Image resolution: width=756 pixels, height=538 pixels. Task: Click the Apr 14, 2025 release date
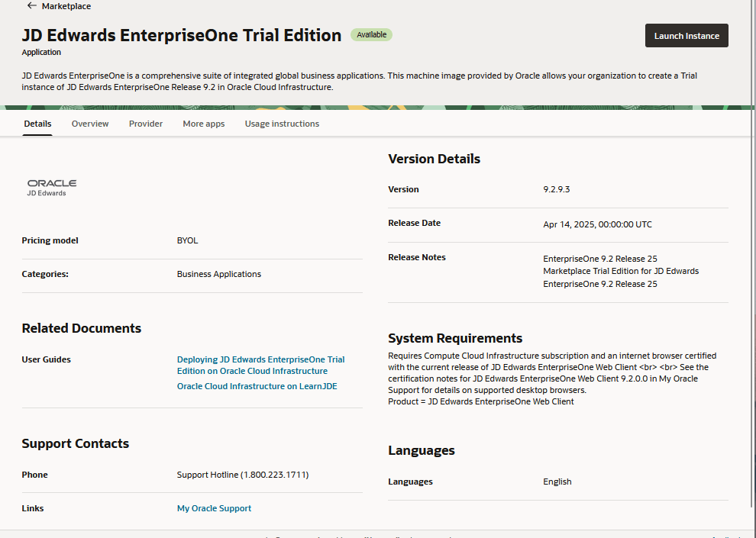pyautogui.click(x=597, y=224)
